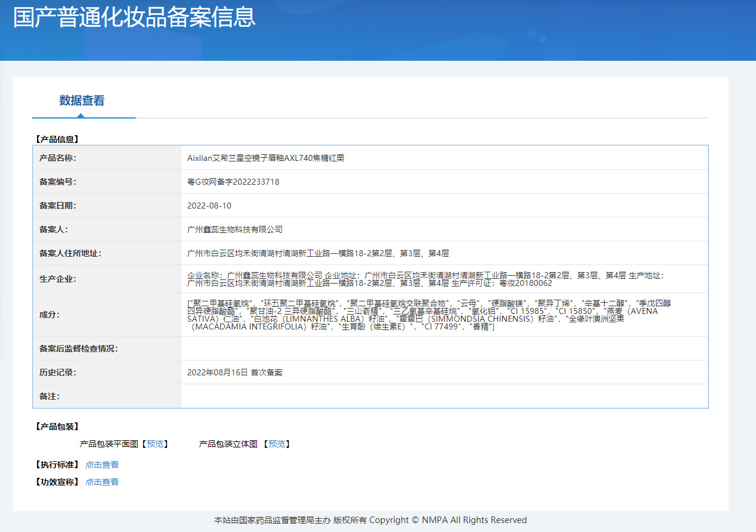This screenshot has height=532, width=756.
Task: Select product name text Aixilan艾希兰星空镜子唇釉AXL740焦糖红栗
Action: [x=266, y=158]
